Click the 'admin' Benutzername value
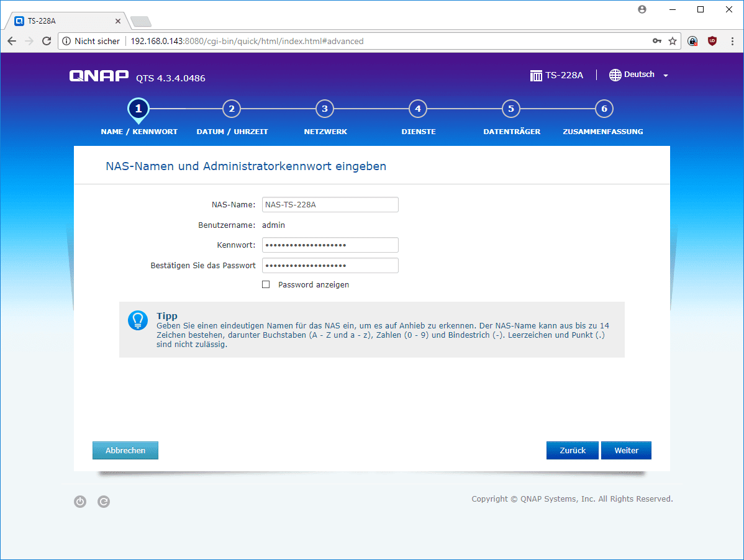 273,225
